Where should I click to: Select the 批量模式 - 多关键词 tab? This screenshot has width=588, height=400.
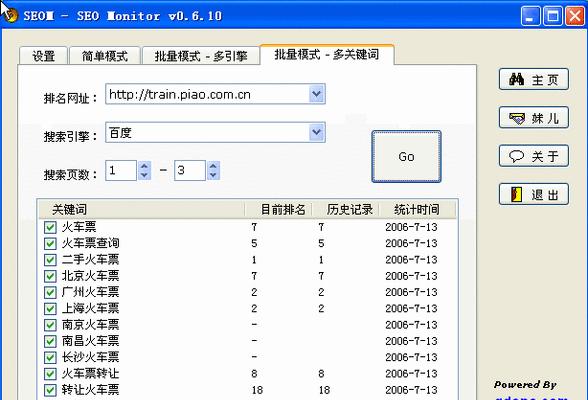(327, 55)
